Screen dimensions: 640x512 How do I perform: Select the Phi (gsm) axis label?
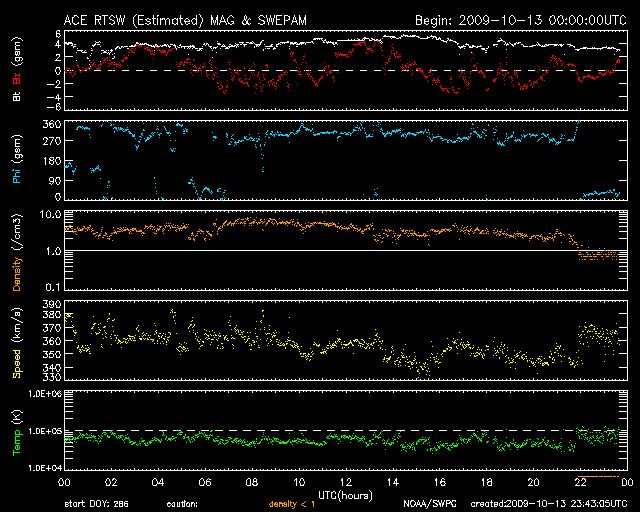(15, 160)
